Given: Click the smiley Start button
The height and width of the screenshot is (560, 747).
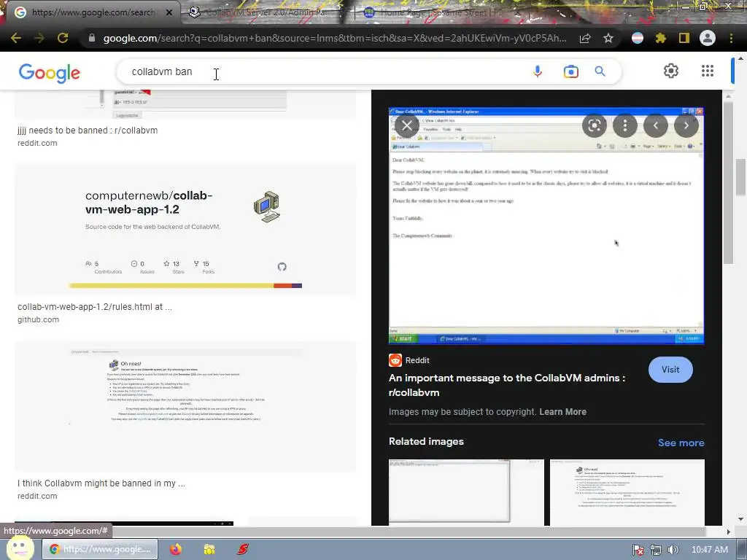Looking at the screenshot, I should coord(19,548).
